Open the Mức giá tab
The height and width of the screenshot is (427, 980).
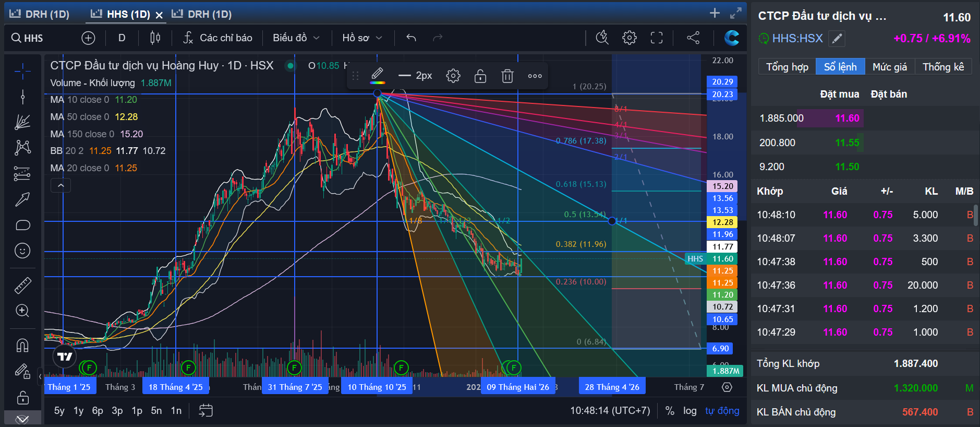(x=890, y=67)
